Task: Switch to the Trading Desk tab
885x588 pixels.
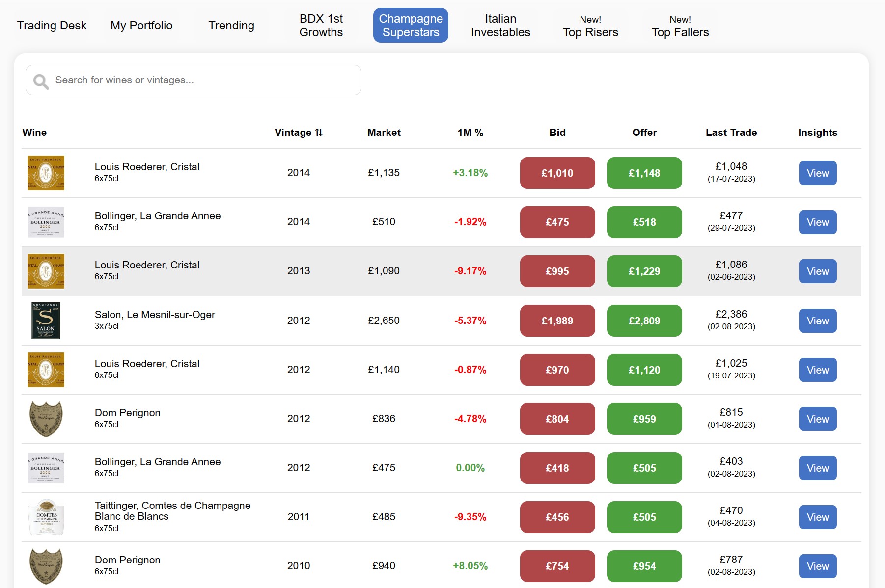Action: tap(52, 26)
